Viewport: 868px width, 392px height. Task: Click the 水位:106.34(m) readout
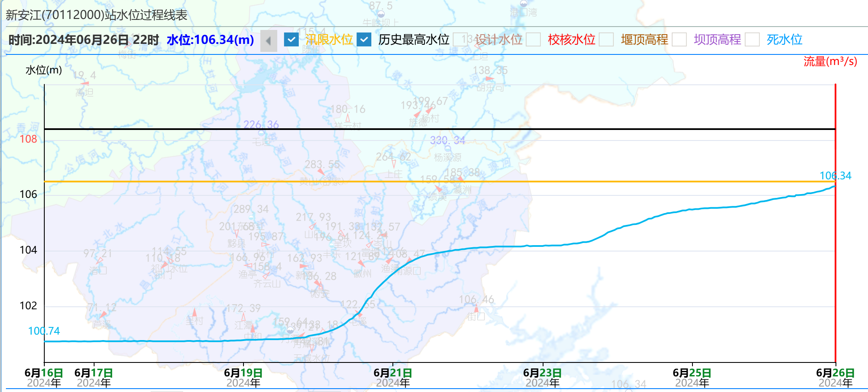tap(211, 40)
